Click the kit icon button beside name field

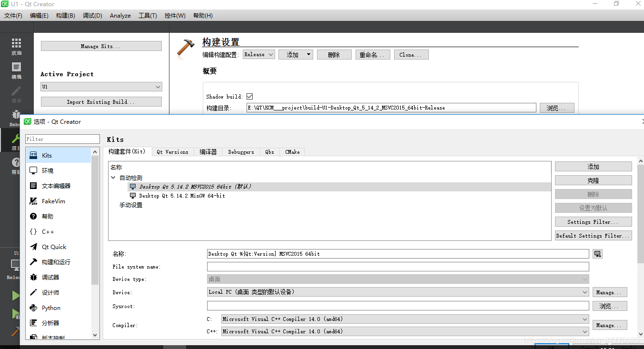click(x=598, y=254)
